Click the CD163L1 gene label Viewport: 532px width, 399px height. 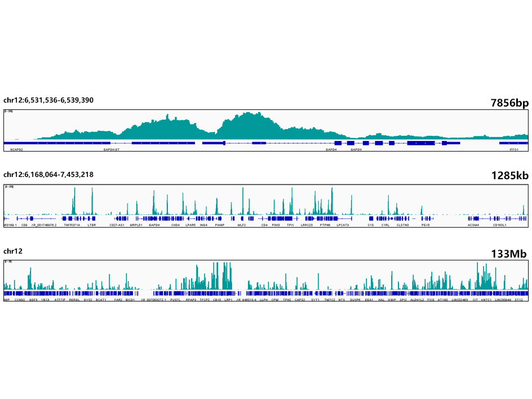click(x=499, y=225)
